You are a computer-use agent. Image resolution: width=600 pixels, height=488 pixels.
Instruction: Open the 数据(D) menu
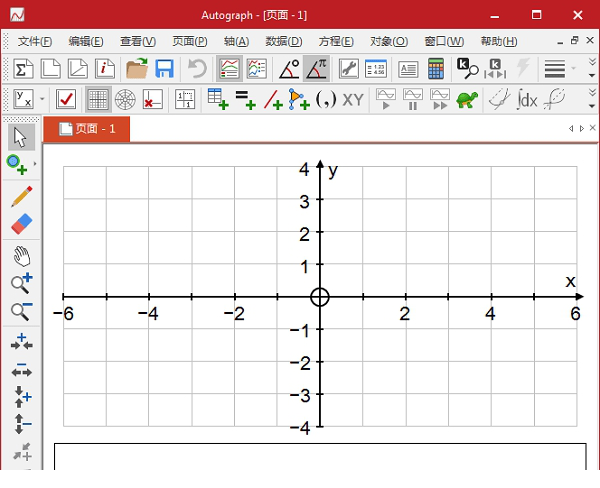pos(284,41)
